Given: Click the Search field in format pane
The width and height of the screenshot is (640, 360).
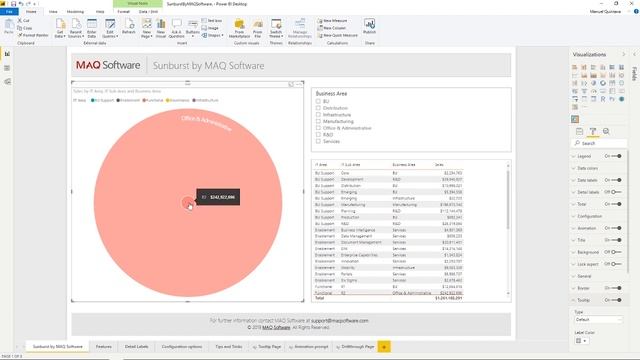Looking at the screenshot, I should click(x=600, y=143).
